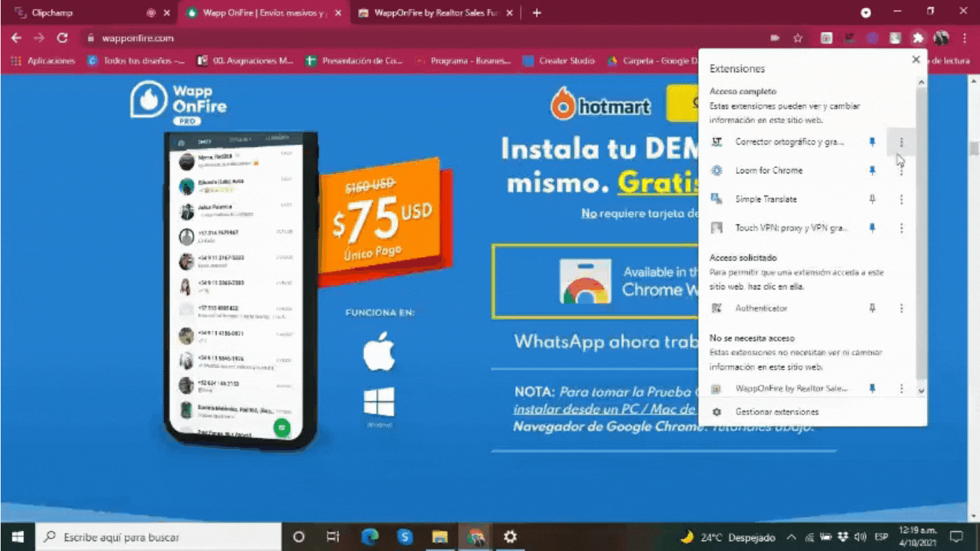Open Todos tus diseños bookmark
The height and width of the screenshot is (551, 980).
click(136, 61)
